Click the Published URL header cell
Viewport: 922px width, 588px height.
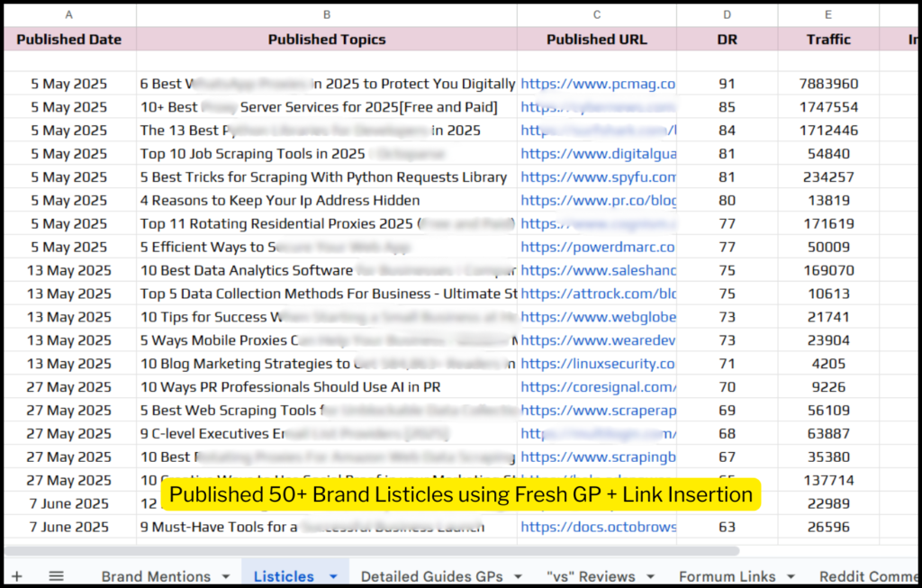[597, 39]
